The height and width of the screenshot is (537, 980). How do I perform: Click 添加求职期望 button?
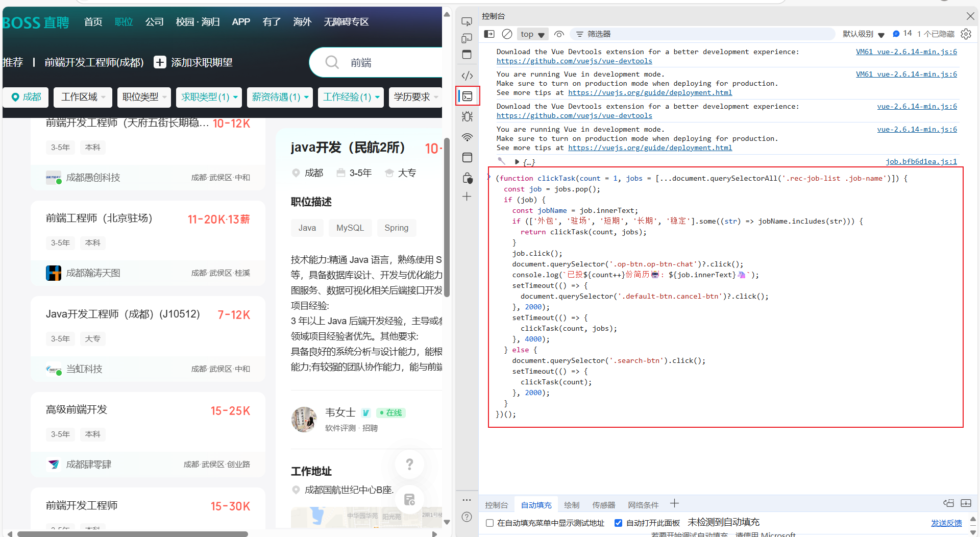point(193,62)
